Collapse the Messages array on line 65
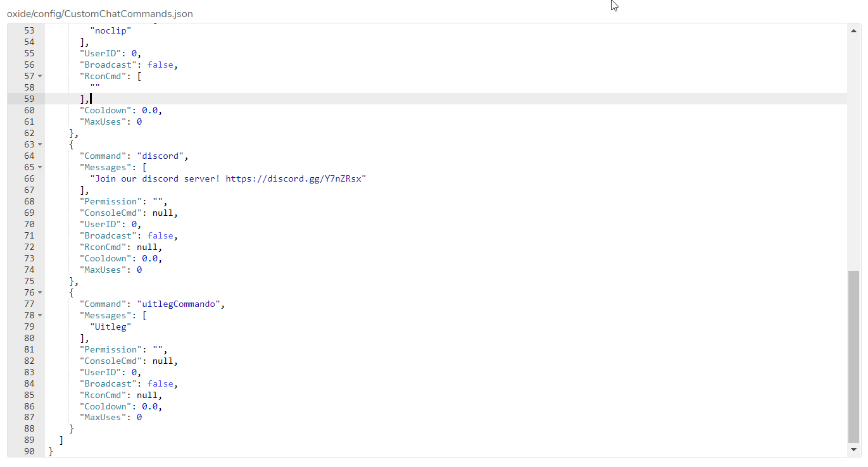The width and height of the screenshot is (868, 467). coord(41,167)
